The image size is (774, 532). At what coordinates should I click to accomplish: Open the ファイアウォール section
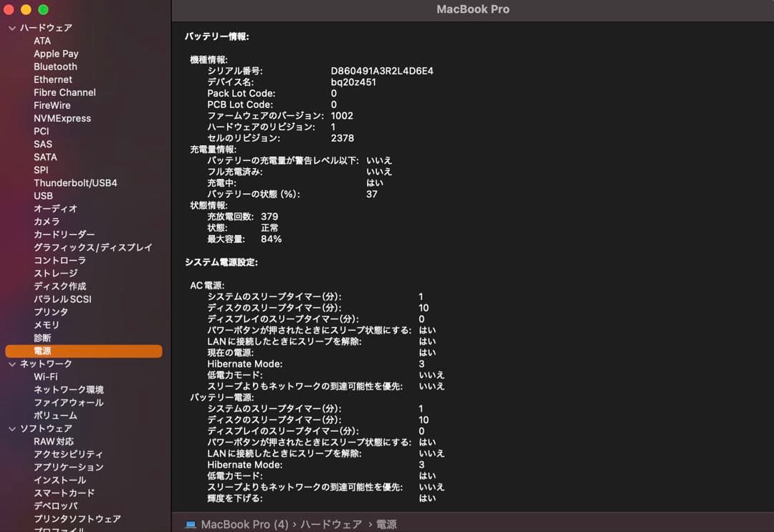tap(61, 402)
